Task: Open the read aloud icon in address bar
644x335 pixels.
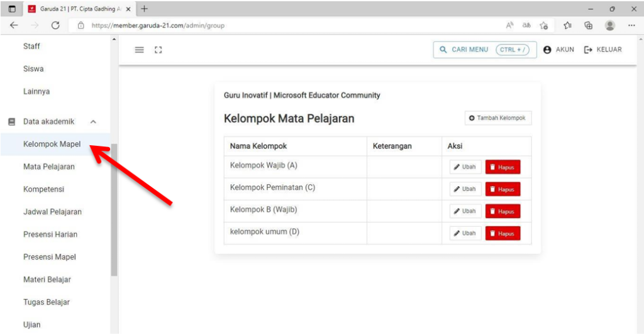Action: pyautogui.click(x=509, y=25)
